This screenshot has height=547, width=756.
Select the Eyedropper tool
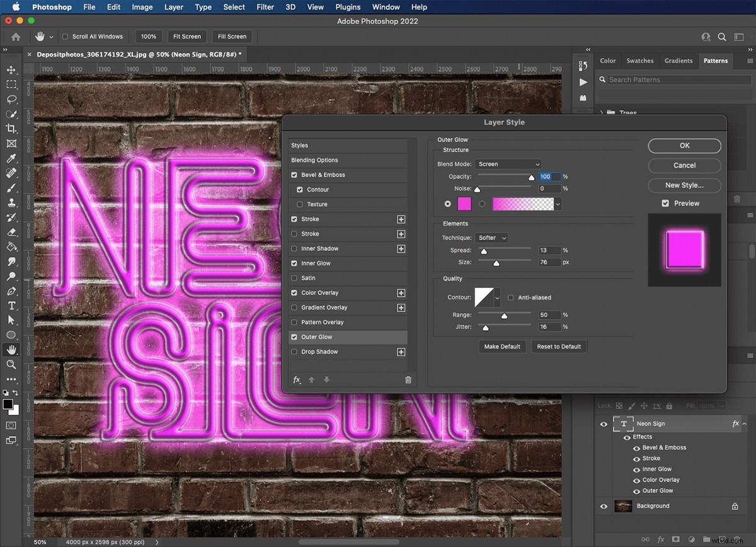(11, 158)
